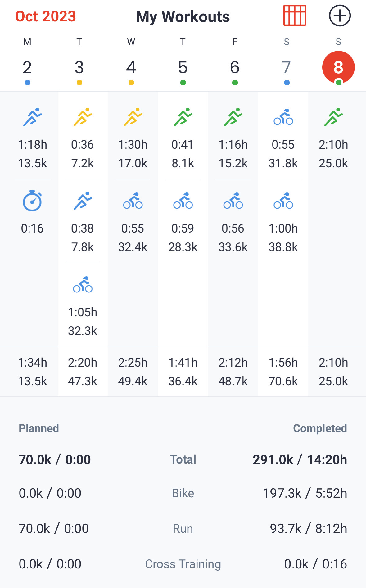Open Sunday's green 2:10h run icon
366x588 pixels.
tap(333, 117)
